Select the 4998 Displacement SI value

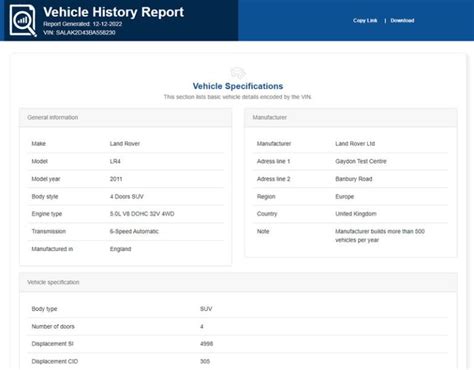(206, 344)
